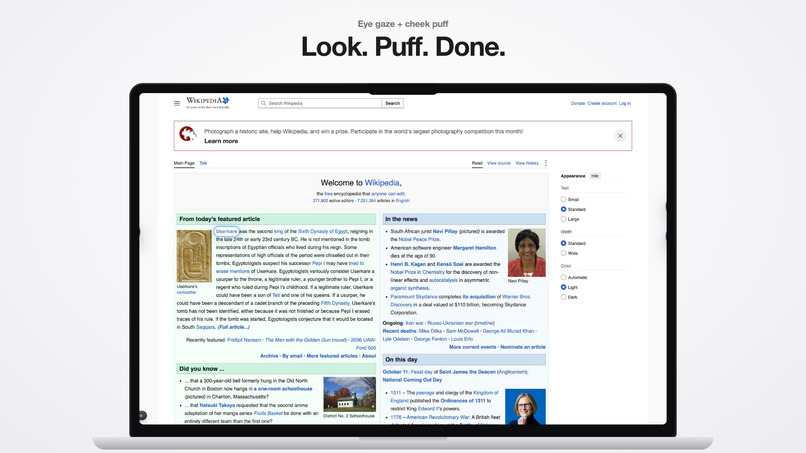Open National Coming Out Day link

(412, 380)
